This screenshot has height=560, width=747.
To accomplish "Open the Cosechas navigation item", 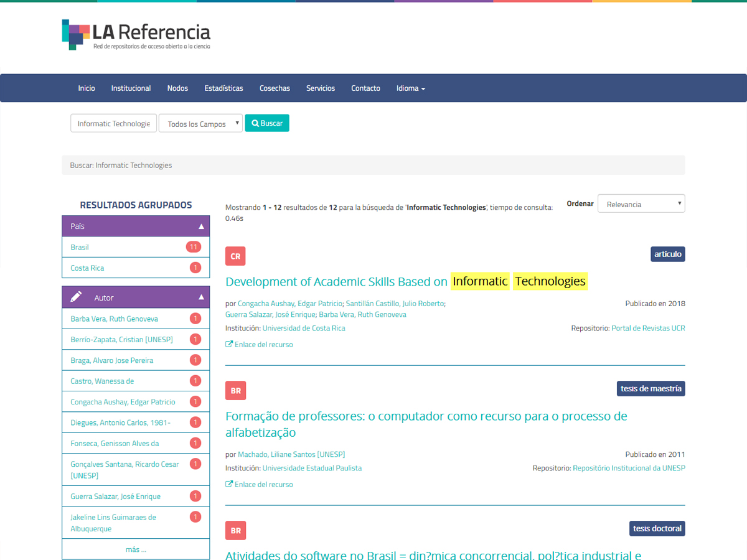I will coord(275,88).
